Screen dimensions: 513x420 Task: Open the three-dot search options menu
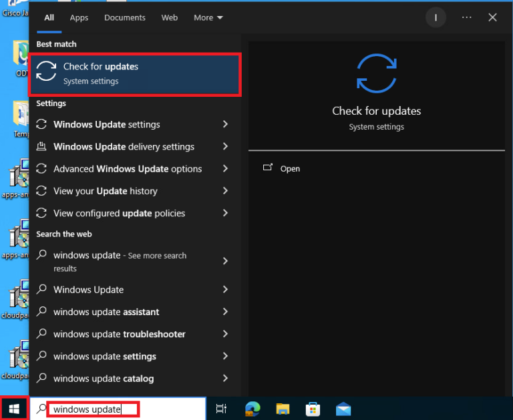[466, 17]
